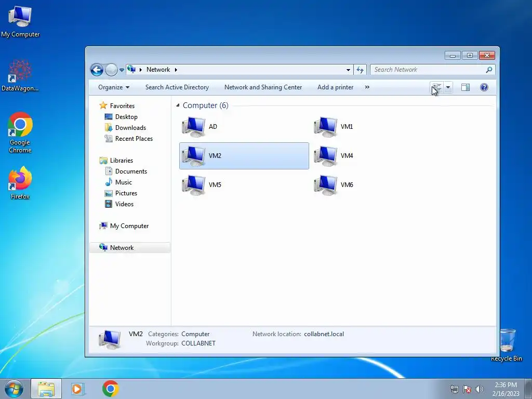
Task: Minimize the Network window
Action: [x=453, y=55]
